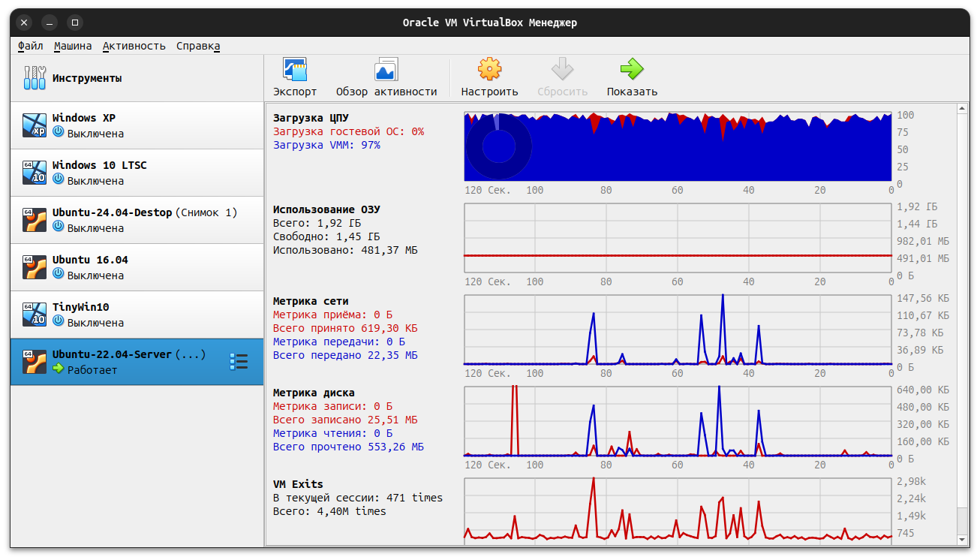Click the Инструменты label
980x560 pixels.
[87, 78]
